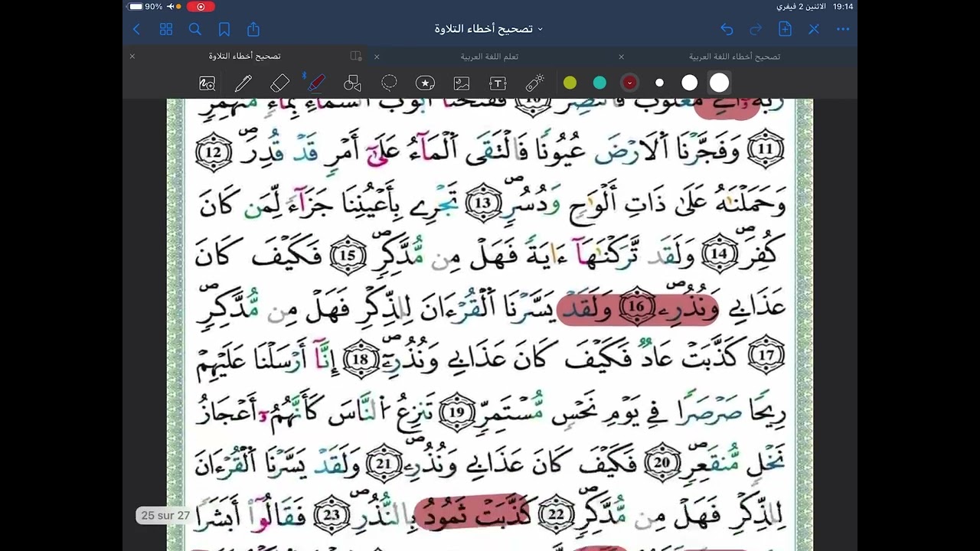Screen dimensions: 980x551
Task: Tap the battery 90% status indicator
Action: pos(145,6)
